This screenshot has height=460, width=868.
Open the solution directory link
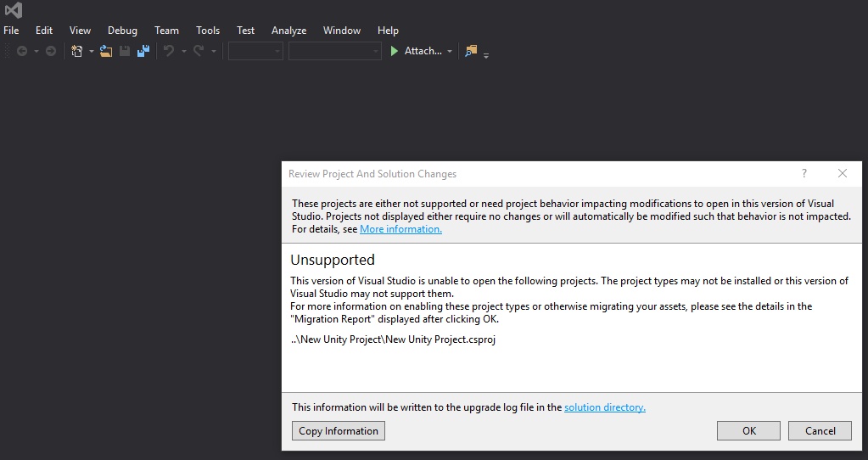click(604, 407)
